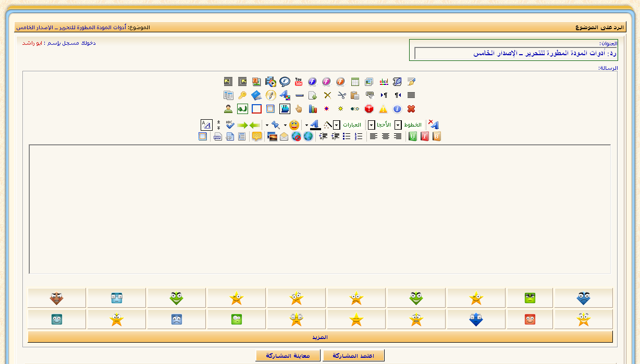This screenshot has height=364, width=640.
Task: Toggle underline U formatting
Action: tap(413, 136)
